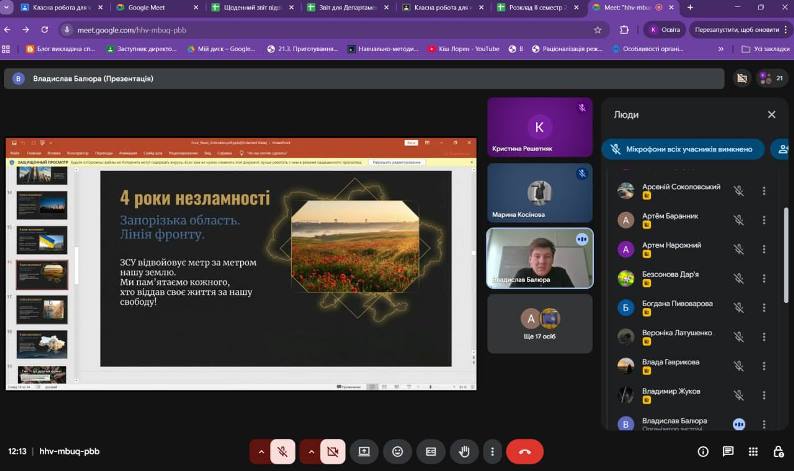This screenshot has height=471, width=794.
Task: Toggle camera off button in call bar
Action: pos(333,451)
